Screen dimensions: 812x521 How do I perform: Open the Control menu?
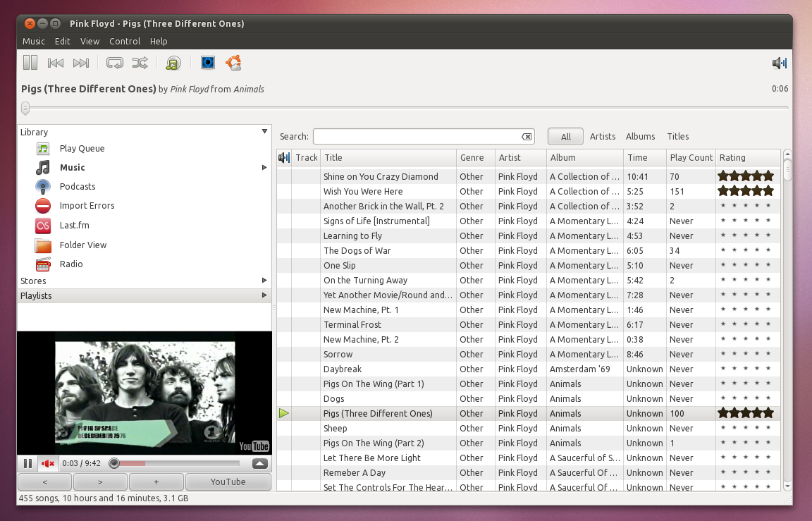[x=124, y=41]
